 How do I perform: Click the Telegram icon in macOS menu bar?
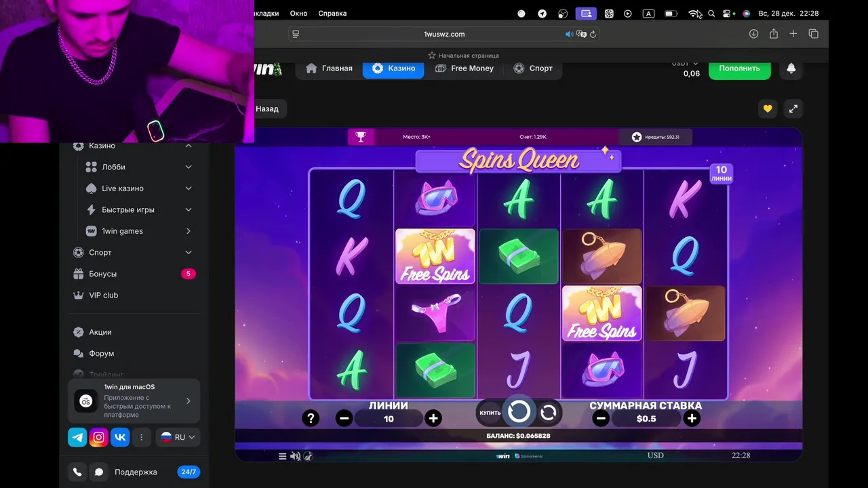pos(542,14)
